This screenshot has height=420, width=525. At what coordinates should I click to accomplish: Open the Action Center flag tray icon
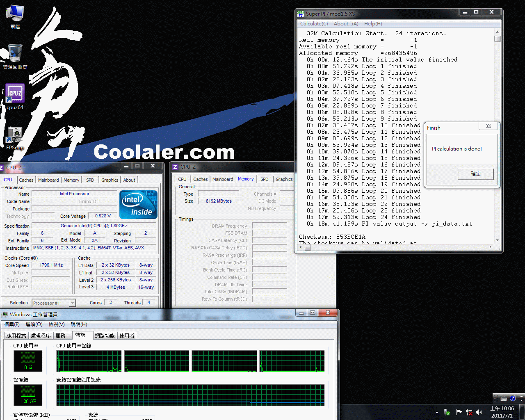click(459, 412)
